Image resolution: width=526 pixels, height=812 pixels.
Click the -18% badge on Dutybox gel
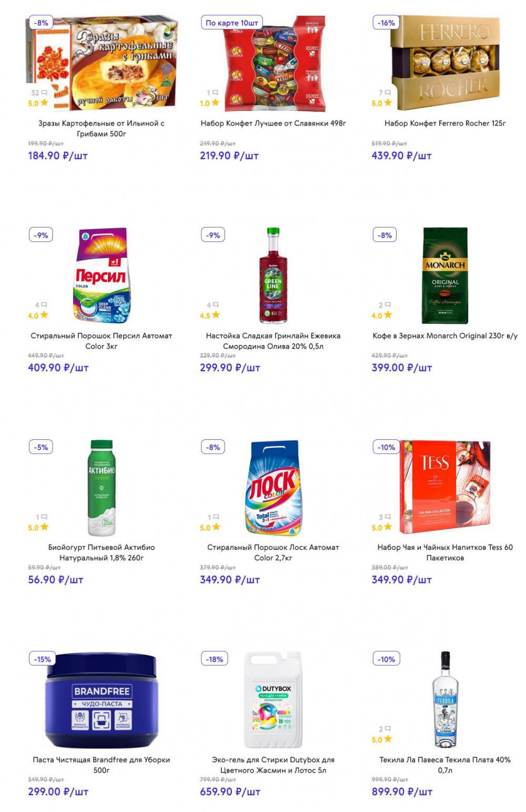(x=214, y=659)
